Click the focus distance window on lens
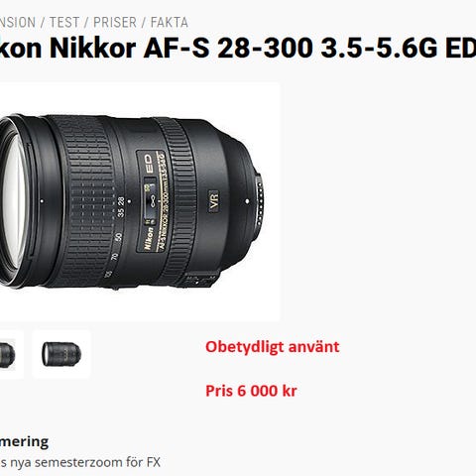Viewport: 476px width, 476px height. pos(151,199)
